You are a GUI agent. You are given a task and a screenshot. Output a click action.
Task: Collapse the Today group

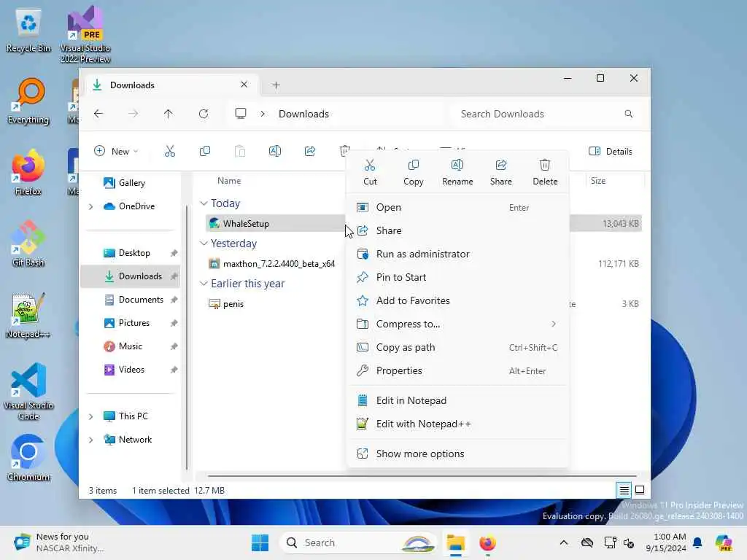click(204, 203)
